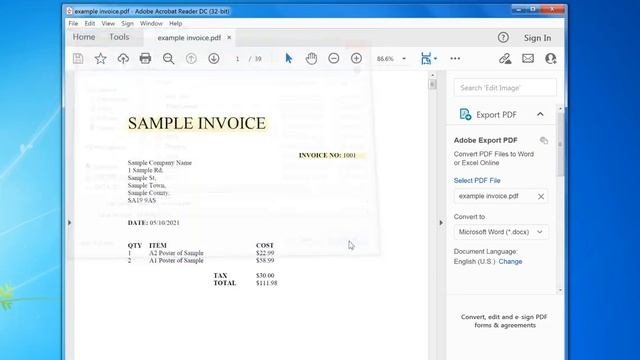This screenshot has width=640, height=360.
Task: Open Convert to Microsoft Word dropdown
Action: (x=501, y=232)
